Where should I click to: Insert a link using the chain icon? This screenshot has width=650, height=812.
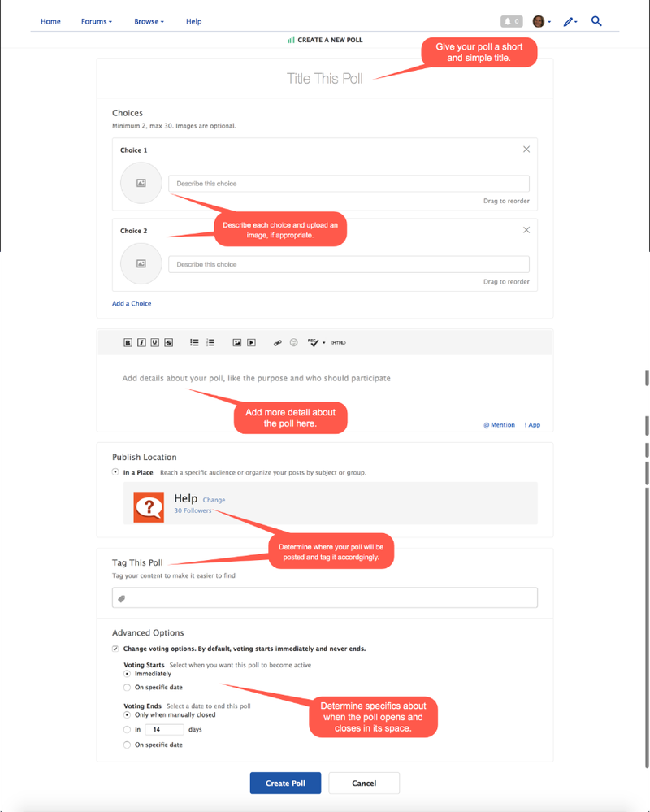277,343
